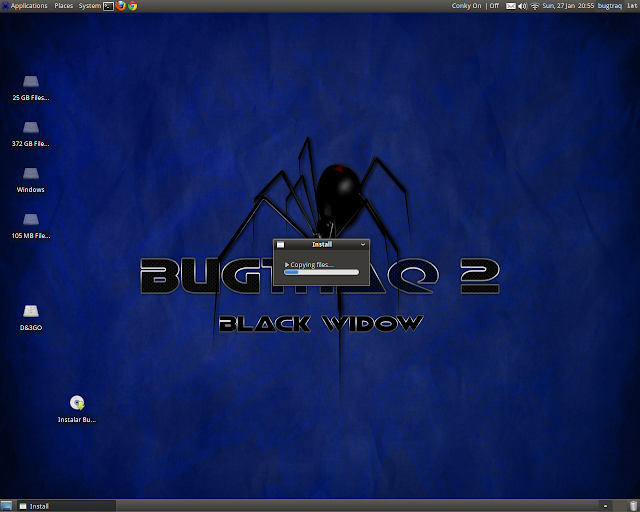This screenshot has height=512, width=640.
Task: Click the Install dialog title bar dropdown arrow
Action: [x=362, y=245]
